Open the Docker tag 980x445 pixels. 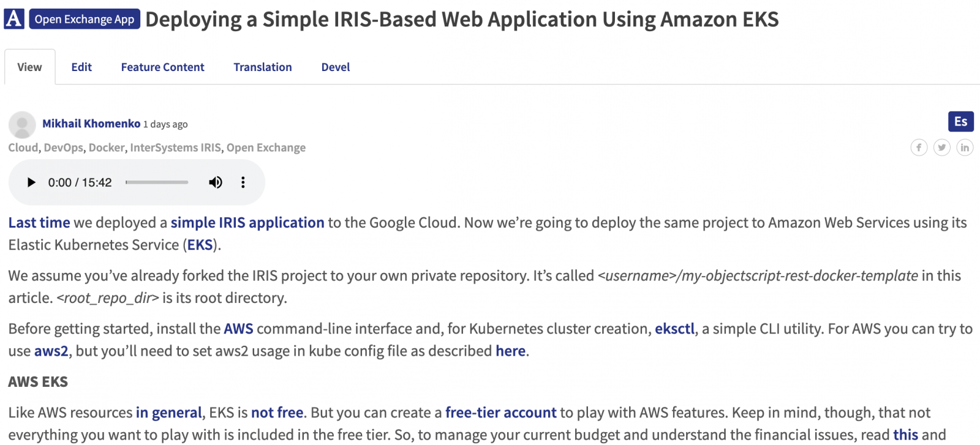pos(107,148)
